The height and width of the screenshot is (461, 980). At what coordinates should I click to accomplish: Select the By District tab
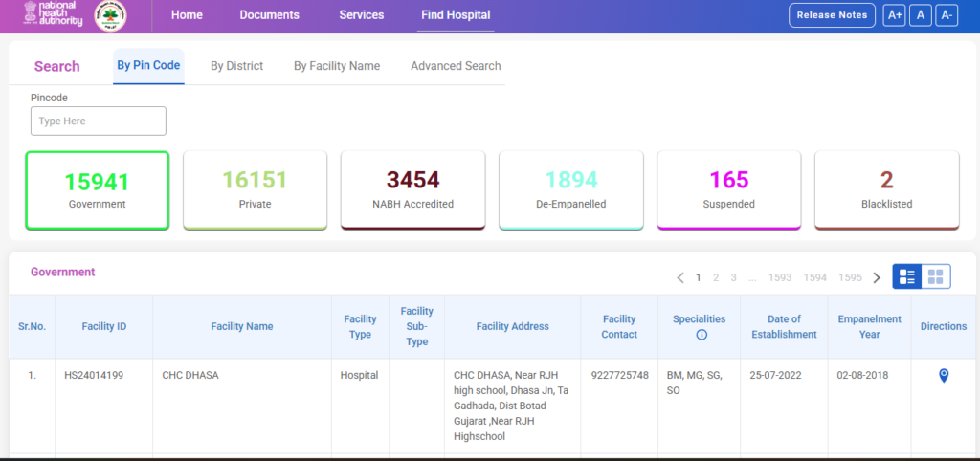[x=236, y=66]
